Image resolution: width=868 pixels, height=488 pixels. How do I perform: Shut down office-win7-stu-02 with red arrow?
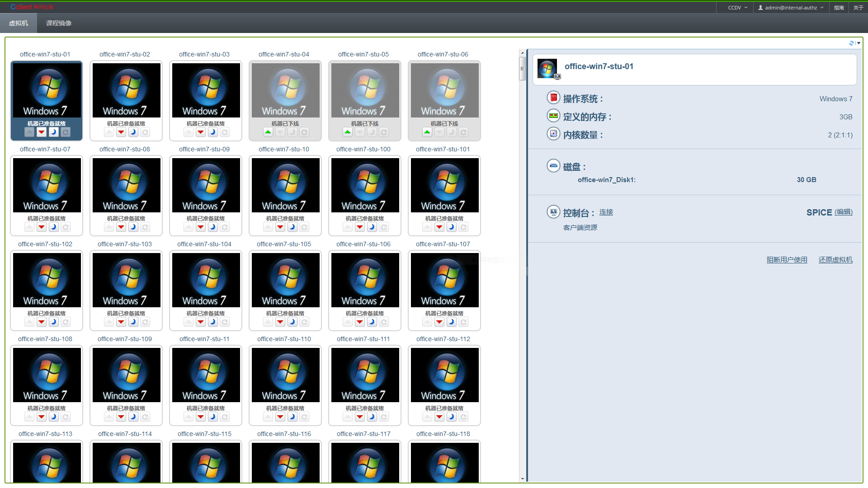(121, 132)
